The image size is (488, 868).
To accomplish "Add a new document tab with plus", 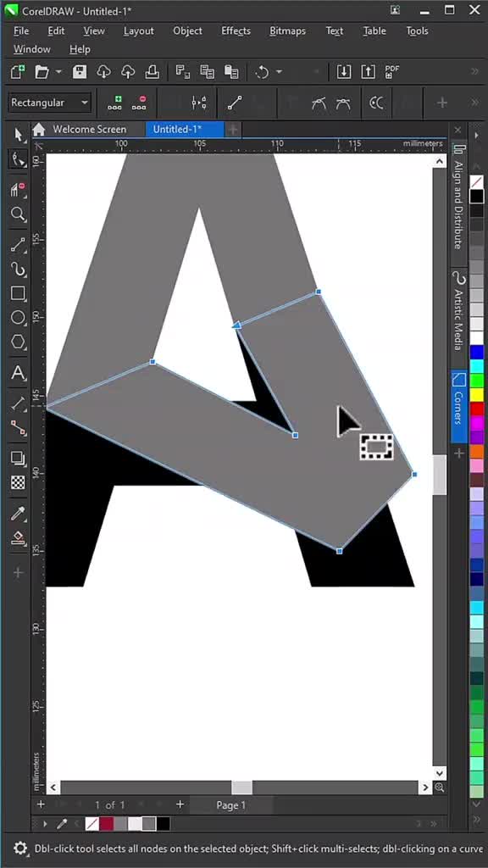I will point(233,130).
